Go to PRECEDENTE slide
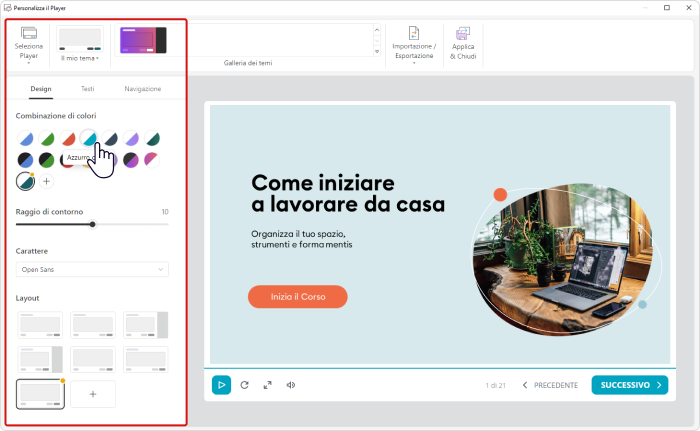The image size is (700, 431). tap(550, 385)
